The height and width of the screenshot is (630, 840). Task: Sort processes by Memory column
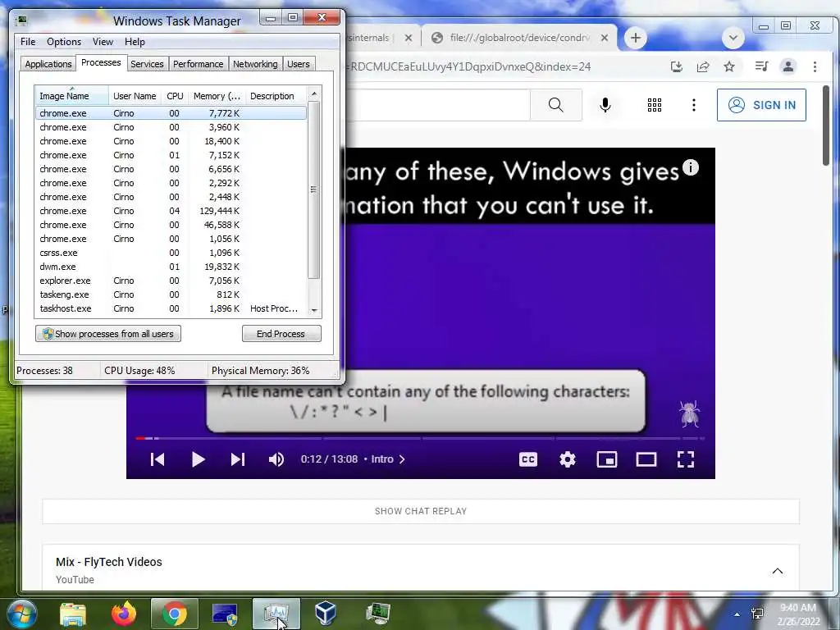[217, 96]
